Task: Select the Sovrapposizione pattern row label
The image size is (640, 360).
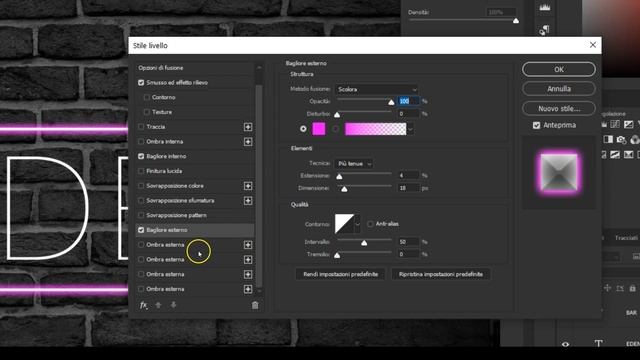Action: [176, 215]
